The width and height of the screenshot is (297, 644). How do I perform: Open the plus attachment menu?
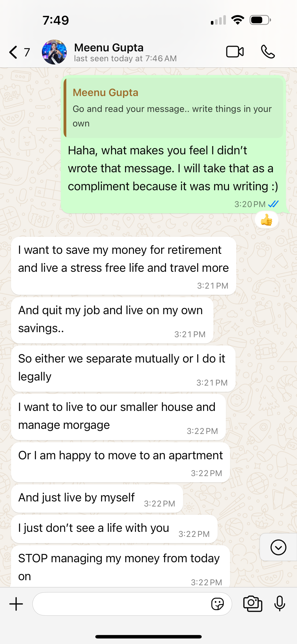(x=16, y=604)
